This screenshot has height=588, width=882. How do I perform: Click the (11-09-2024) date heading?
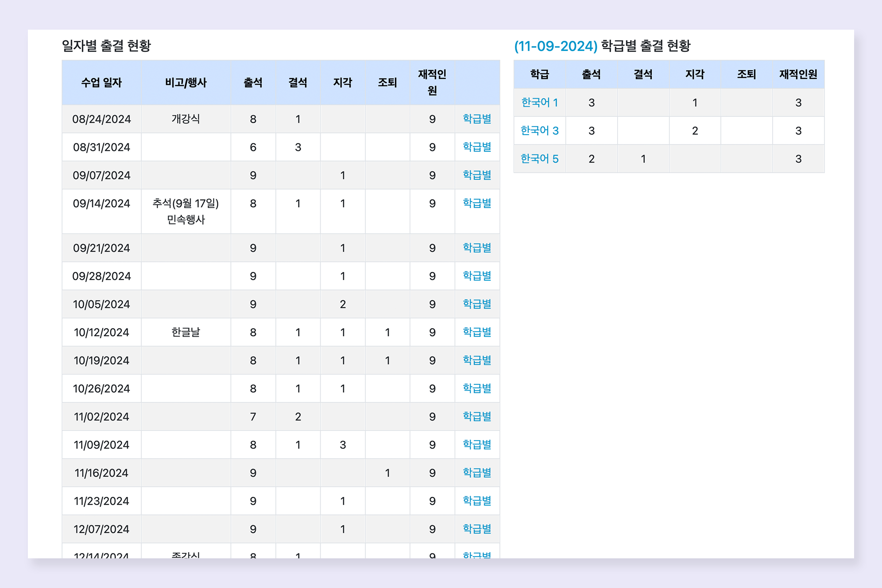[x=556, y=46]
